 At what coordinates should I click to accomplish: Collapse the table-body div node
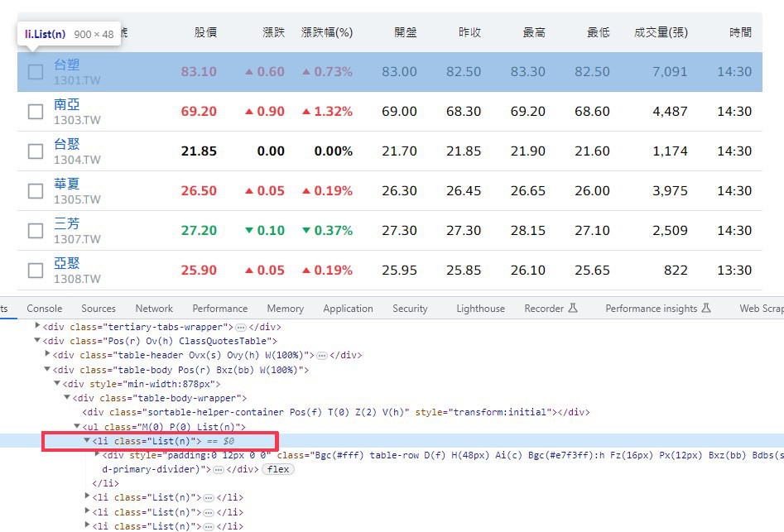tap(47, 369)
